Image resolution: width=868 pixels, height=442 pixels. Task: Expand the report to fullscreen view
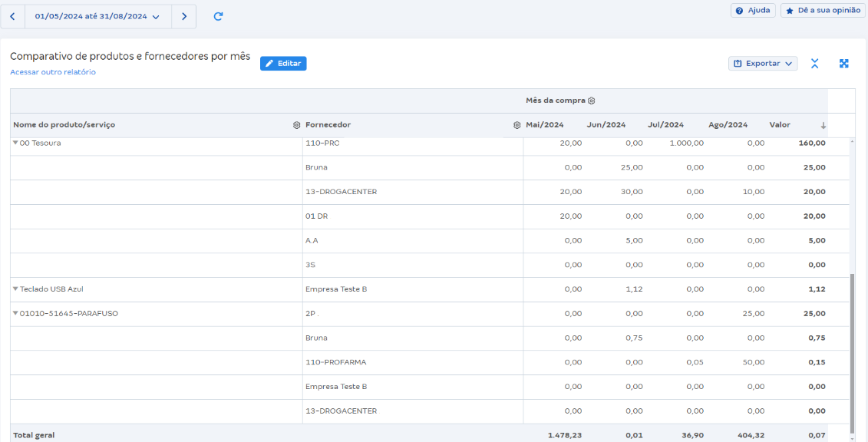844,64
